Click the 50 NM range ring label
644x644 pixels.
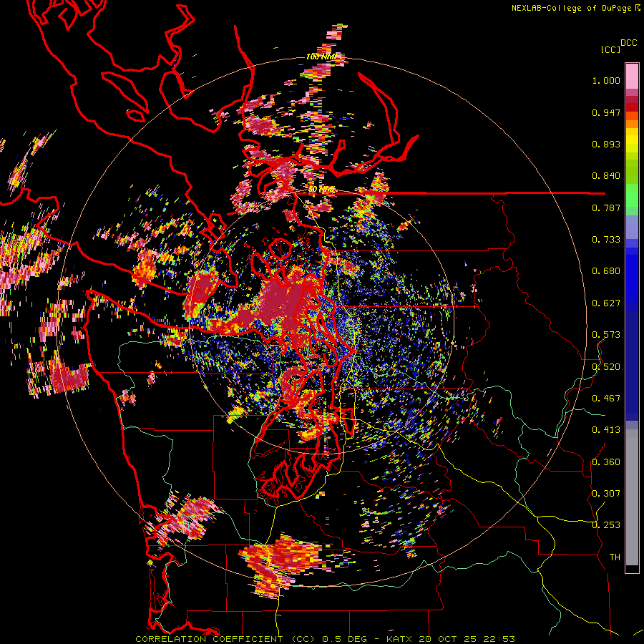[321, 190]
